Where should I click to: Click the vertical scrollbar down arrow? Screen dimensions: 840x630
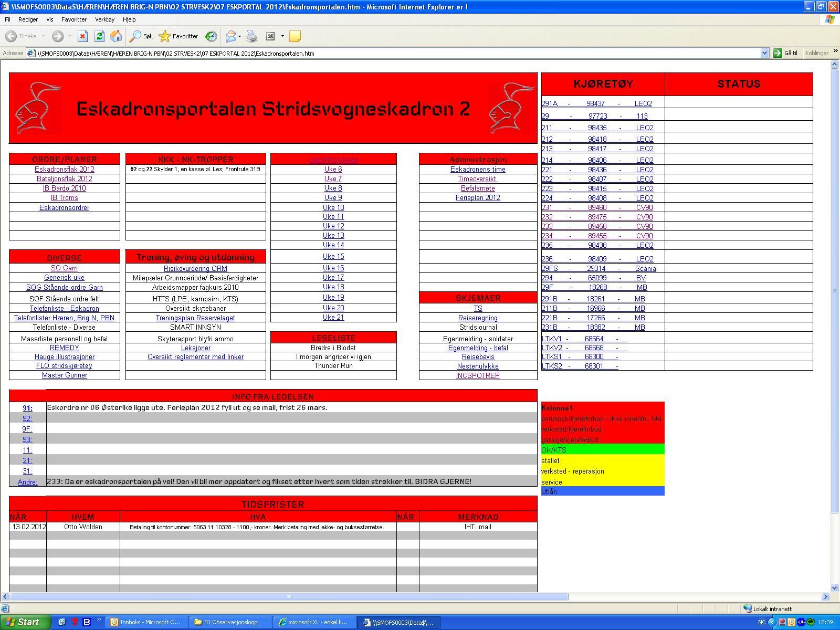click(835, 588)
